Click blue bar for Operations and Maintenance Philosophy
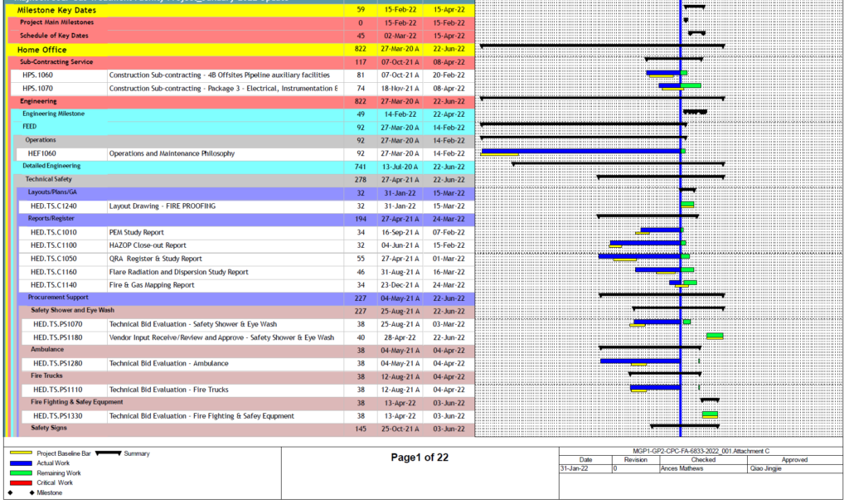The image size is (849, 504). 580,152
